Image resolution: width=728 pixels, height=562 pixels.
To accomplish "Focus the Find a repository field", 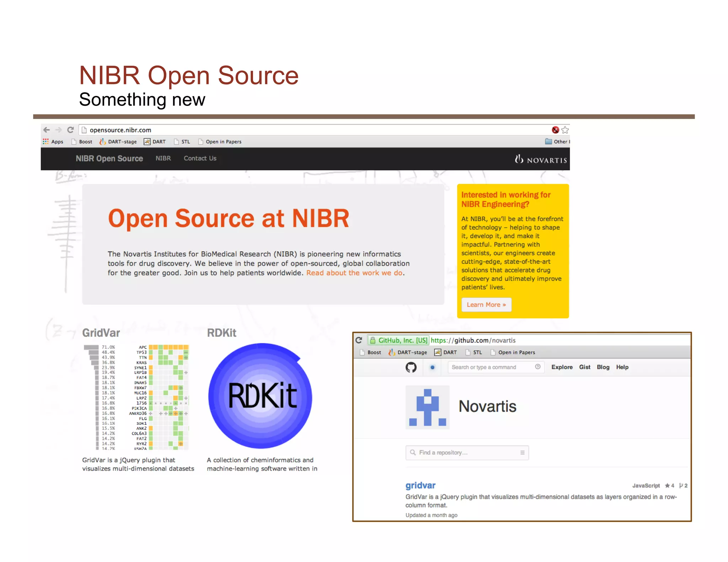I will tap(467, 453).
